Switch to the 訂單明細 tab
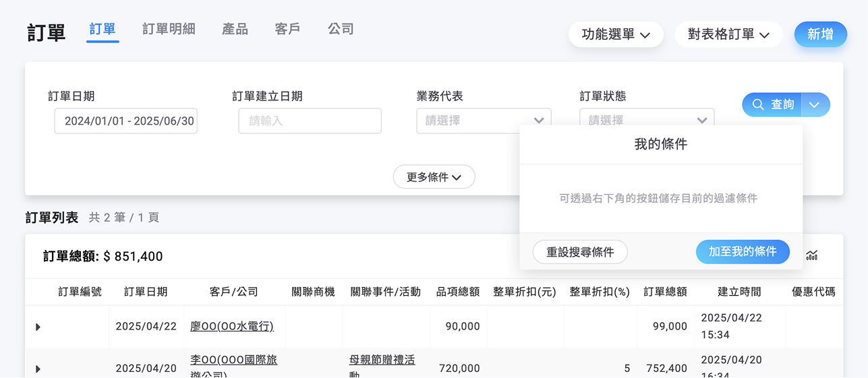The width and height of the screenshot is (868, 378). (169, 29)
